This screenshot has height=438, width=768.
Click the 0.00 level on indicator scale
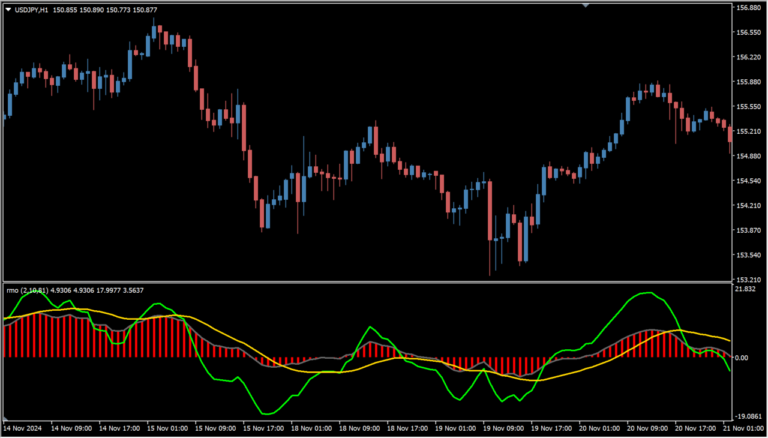tap(743, 357)
